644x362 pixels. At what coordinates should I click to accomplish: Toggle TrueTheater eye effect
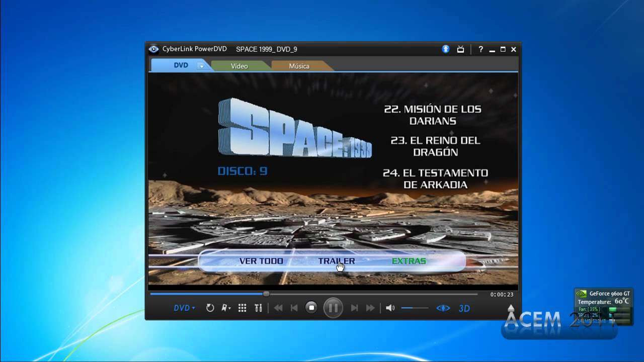point(443,308)
